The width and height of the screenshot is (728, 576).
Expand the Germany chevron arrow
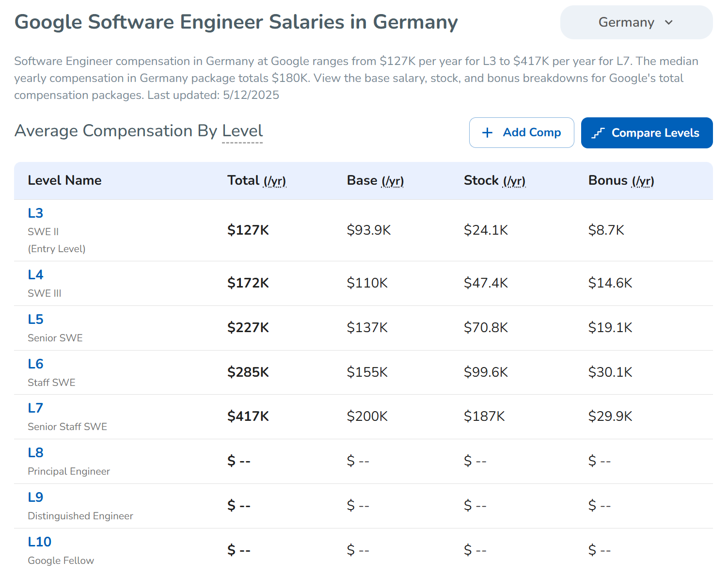pos(669,22)
